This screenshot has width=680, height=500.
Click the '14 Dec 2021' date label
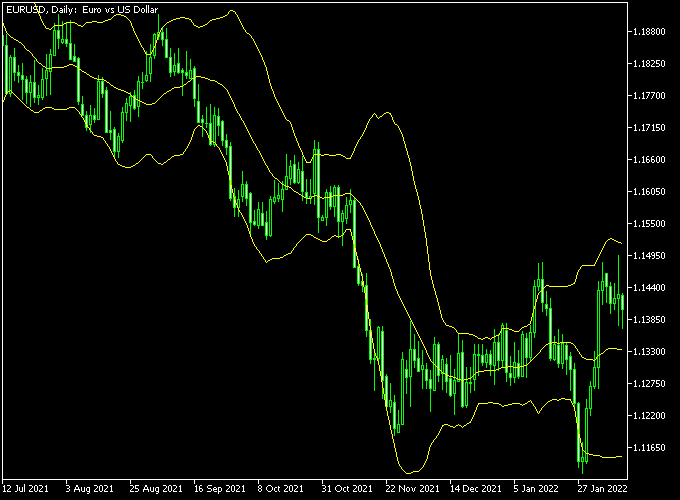476,489
